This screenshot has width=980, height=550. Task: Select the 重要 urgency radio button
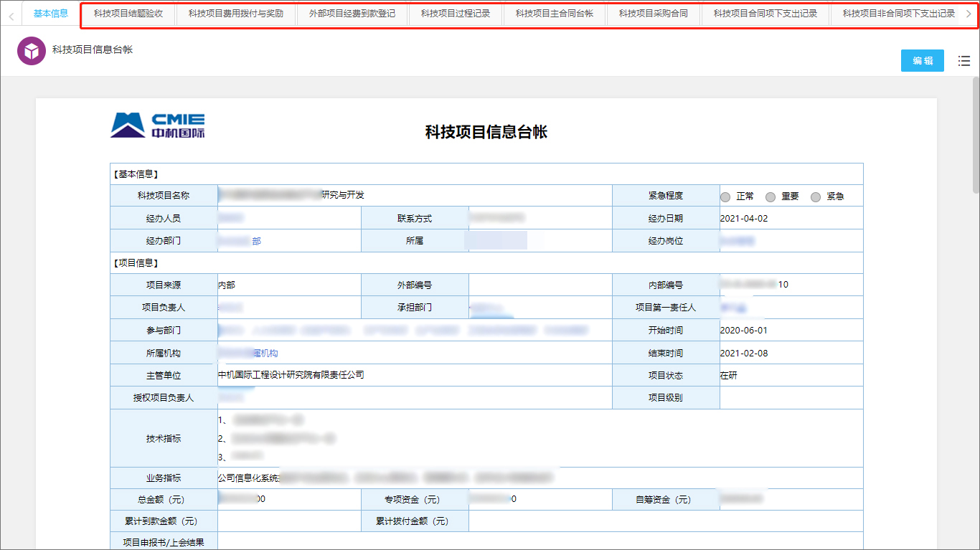click(771, 196)
